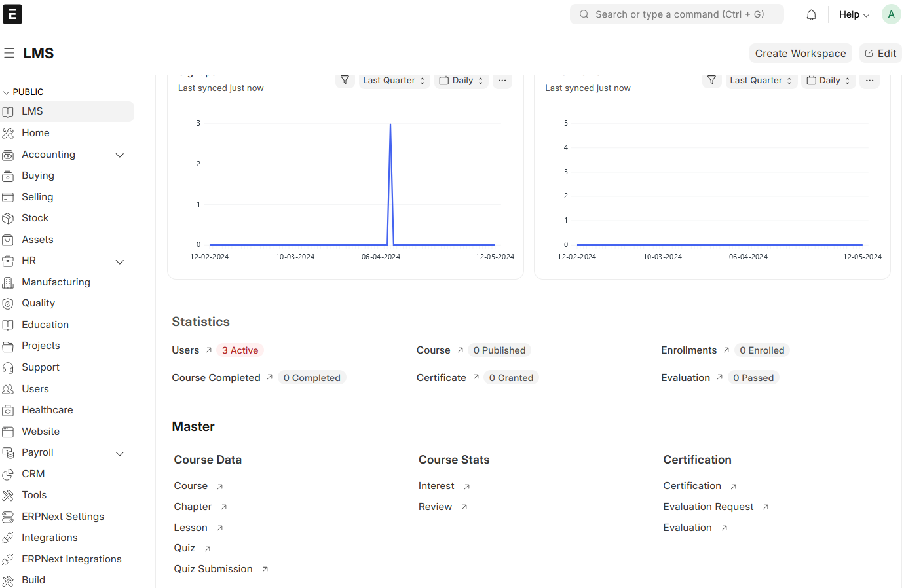Open the Evaluation link under Certification
Viewport: 904px width, 588px height.
click(696, 528)
